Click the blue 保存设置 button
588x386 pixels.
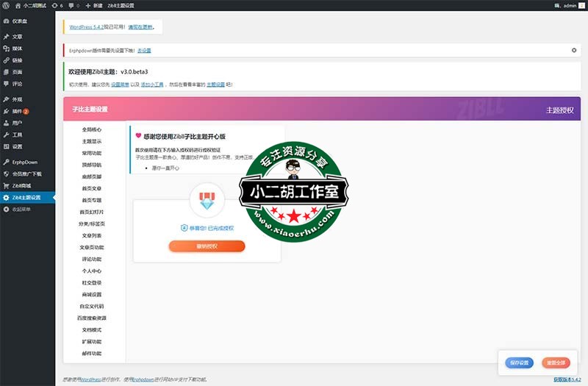(x=519, y=362)
